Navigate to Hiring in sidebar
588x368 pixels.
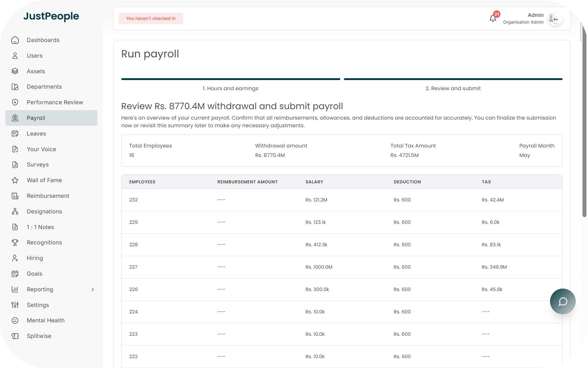(51, 258)
